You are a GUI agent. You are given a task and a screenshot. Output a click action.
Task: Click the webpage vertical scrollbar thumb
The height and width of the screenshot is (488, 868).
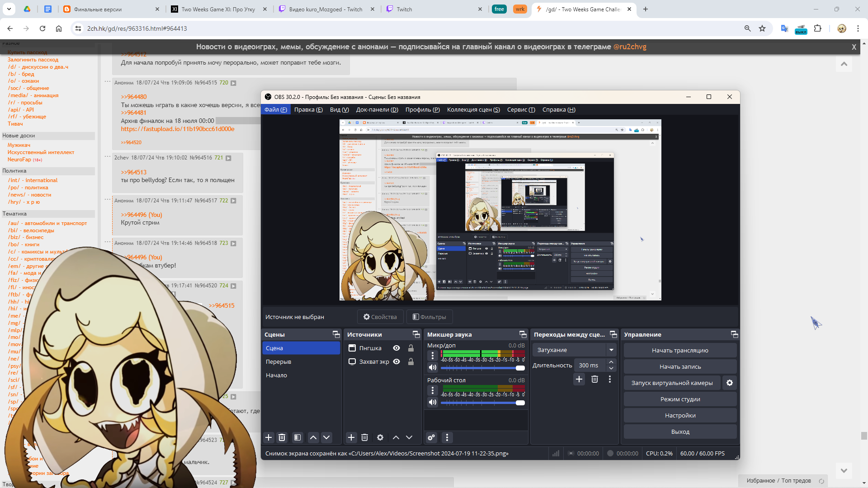(863, 436)
